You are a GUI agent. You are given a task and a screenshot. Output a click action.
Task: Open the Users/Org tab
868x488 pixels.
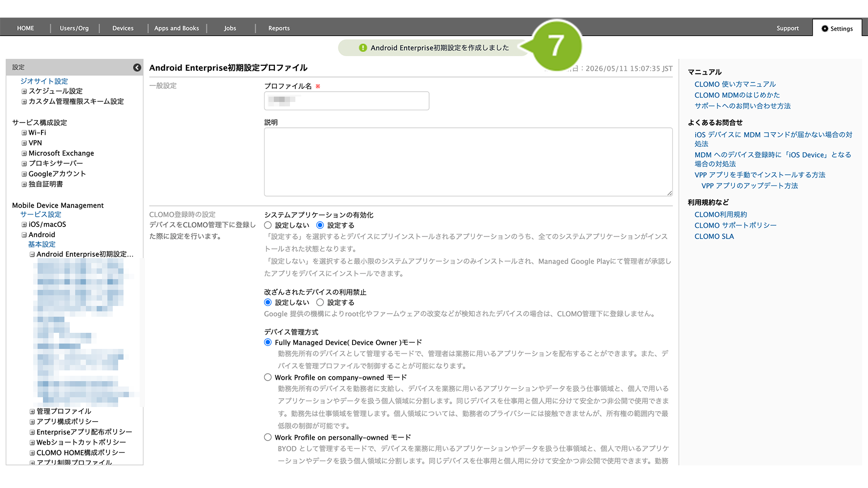click(74, 28)
